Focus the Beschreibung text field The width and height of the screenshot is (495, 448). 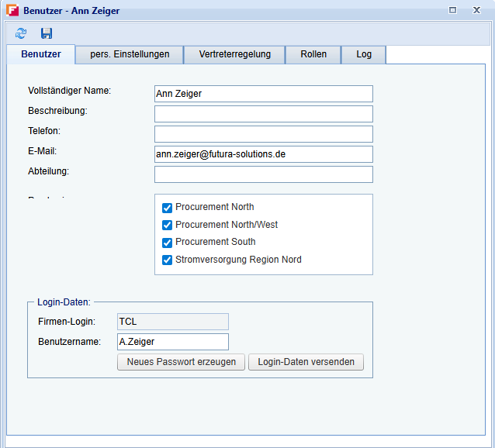(263, 114)
